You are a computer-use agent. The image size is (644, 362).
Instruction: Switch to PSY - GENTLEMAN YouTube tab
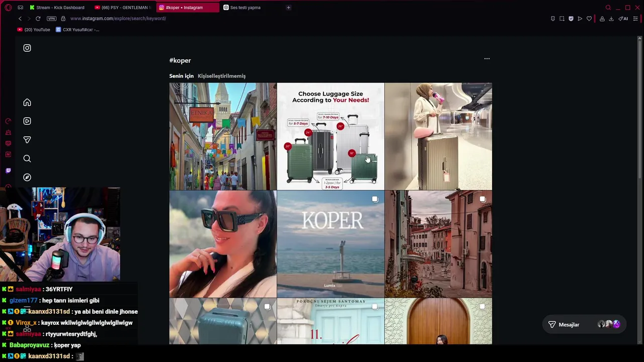122,8
